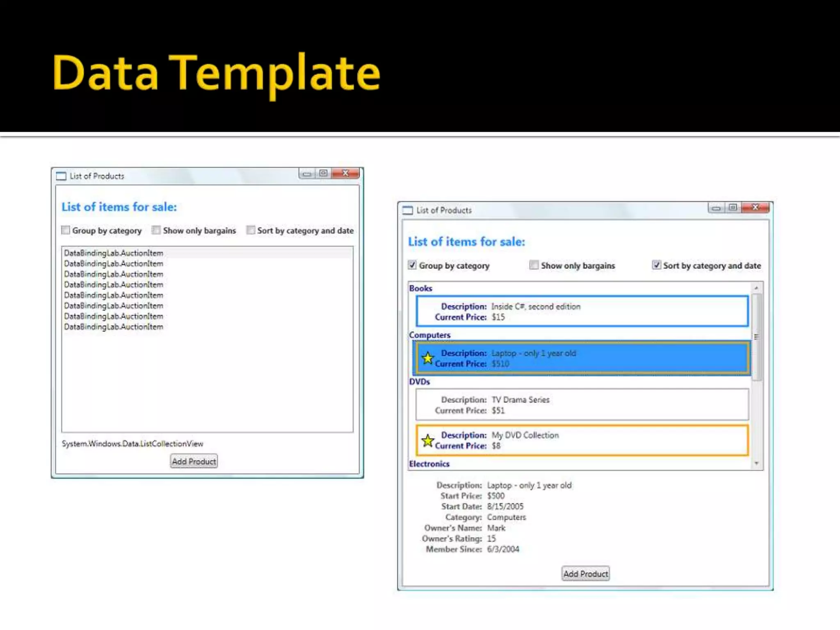
Task: Click left window's title bar app icon
Action: click(61, 176)
